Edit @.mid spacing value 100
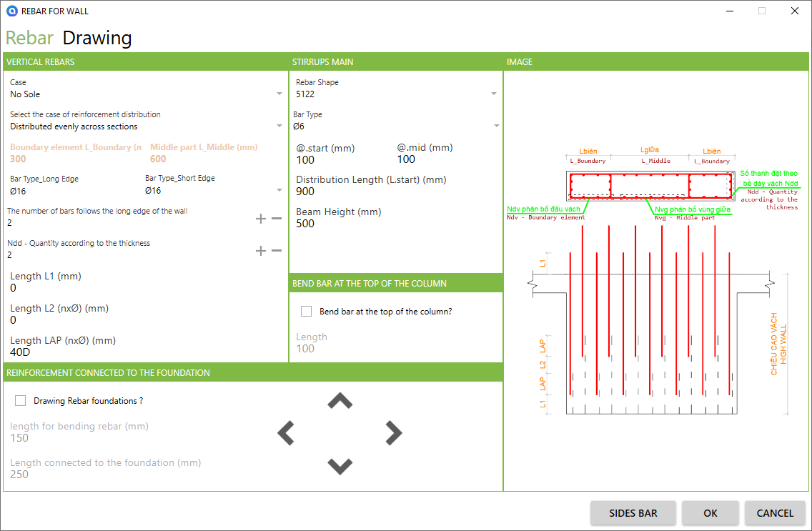The width and height of the screenshot is (812, 531). [447, 159]
